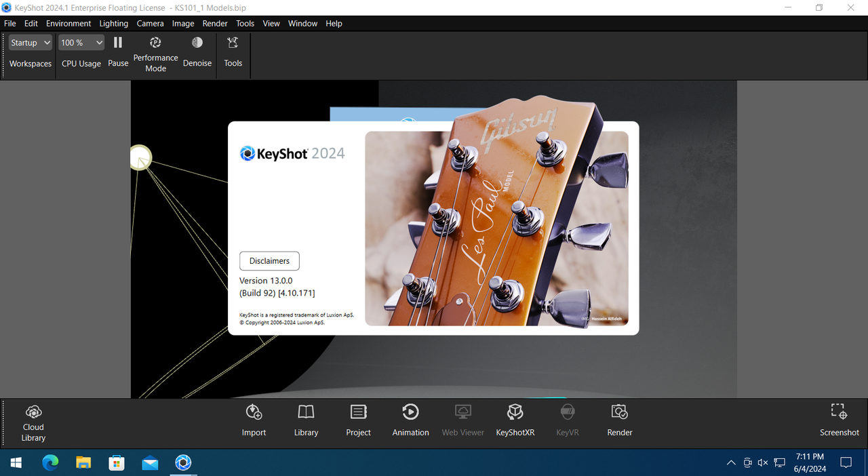Open Microsoft Store from taskbar

coord(117,462)
